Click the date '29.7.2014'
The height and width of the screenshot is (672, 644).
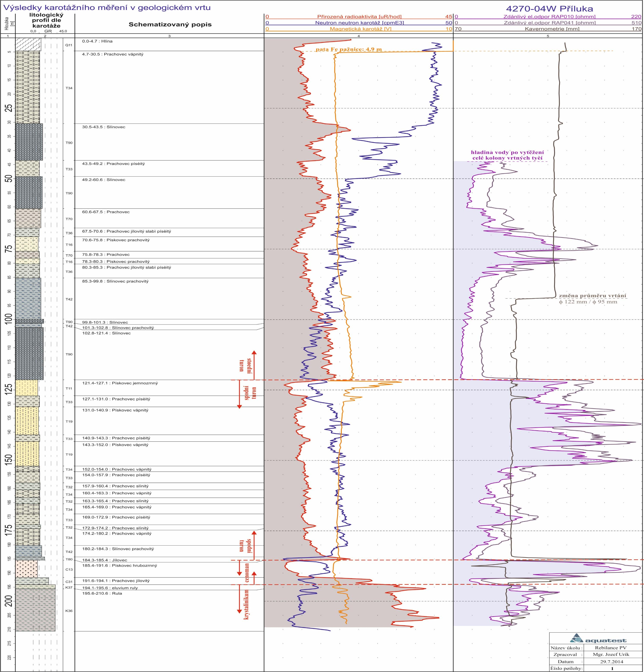(612, 662)
